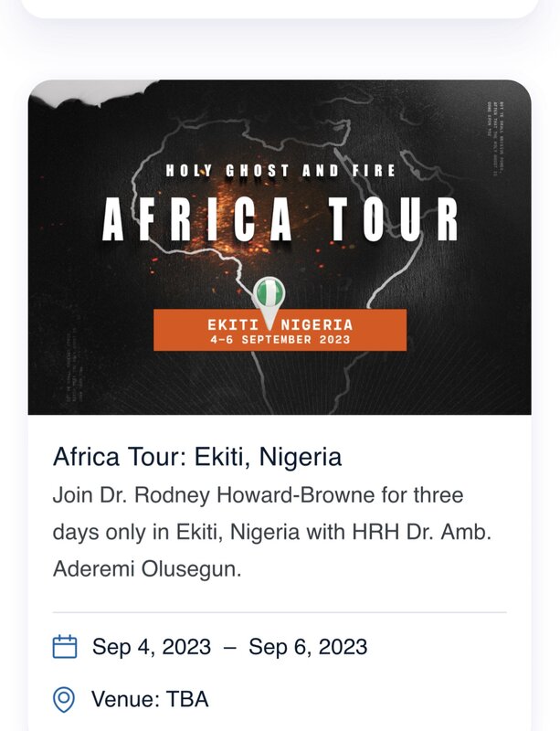
Task: Click the divider line above the dates
Action: click(x=279, y=612)
